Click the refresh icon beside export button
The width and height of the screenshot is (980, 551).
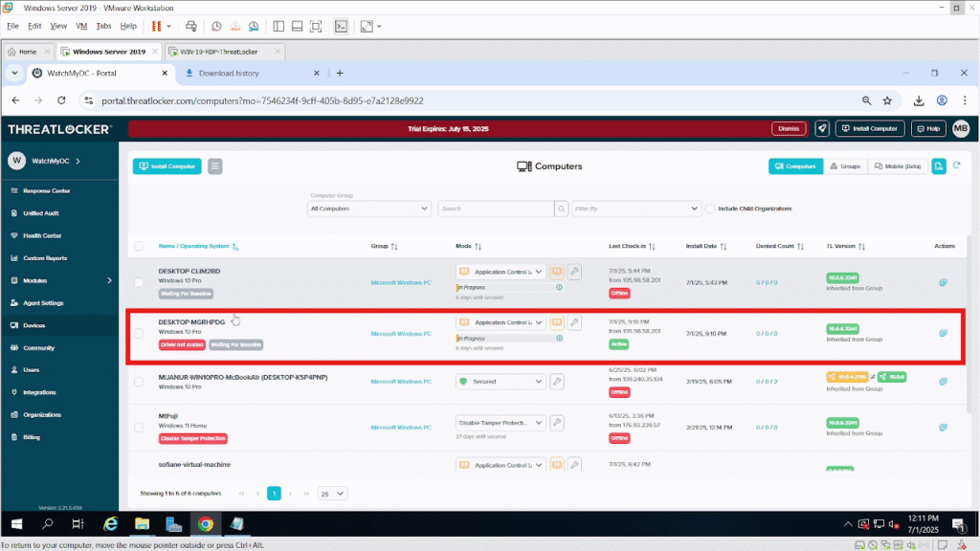[x=956, y=165]
